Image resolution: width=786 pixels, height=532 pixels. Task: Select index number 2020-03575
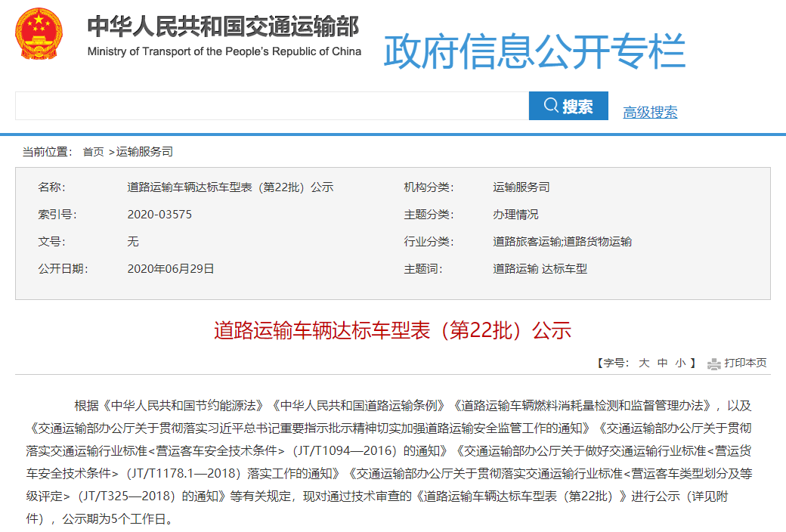pos(159,215)
